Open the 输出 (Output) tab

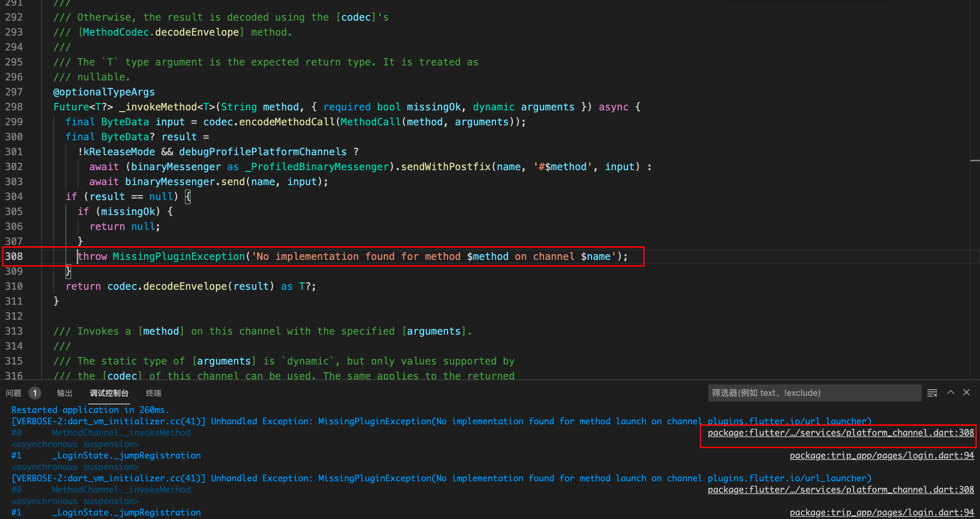[x=64, y=393]
